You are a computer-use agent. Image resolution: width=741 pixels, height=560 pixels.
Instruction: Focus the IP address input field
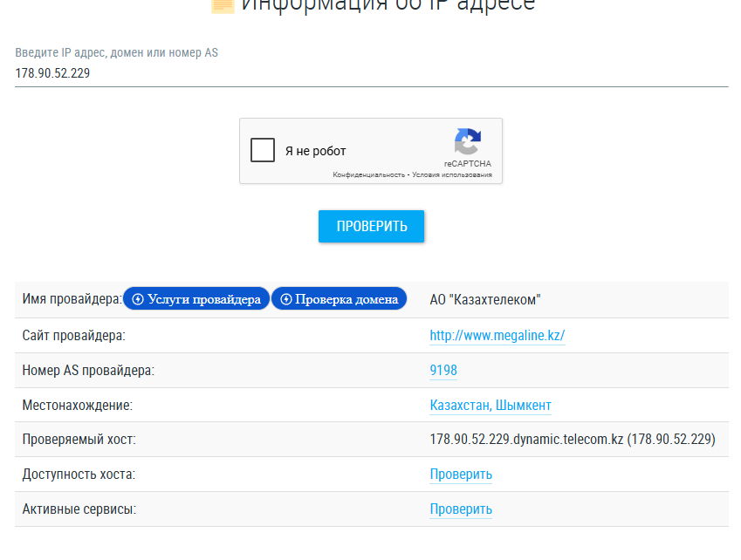(x=372, y=73)
